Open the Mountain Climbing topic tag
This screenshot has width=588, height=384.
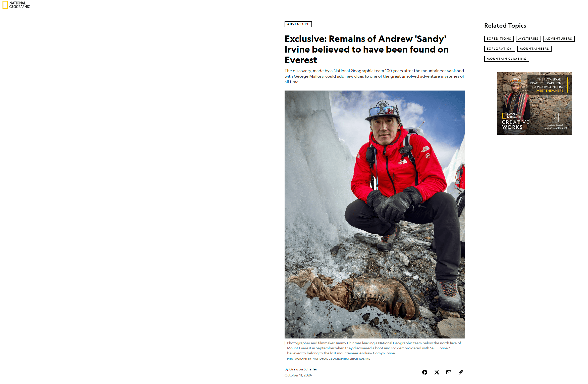[507, 59]
